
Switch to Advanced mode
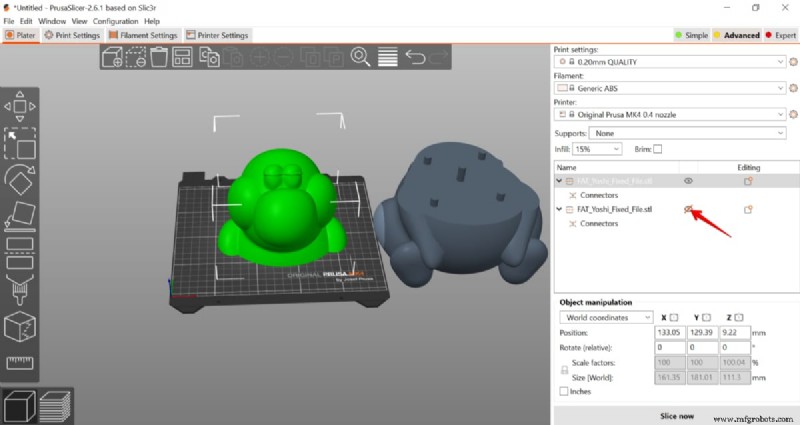(x=737, y=35)
